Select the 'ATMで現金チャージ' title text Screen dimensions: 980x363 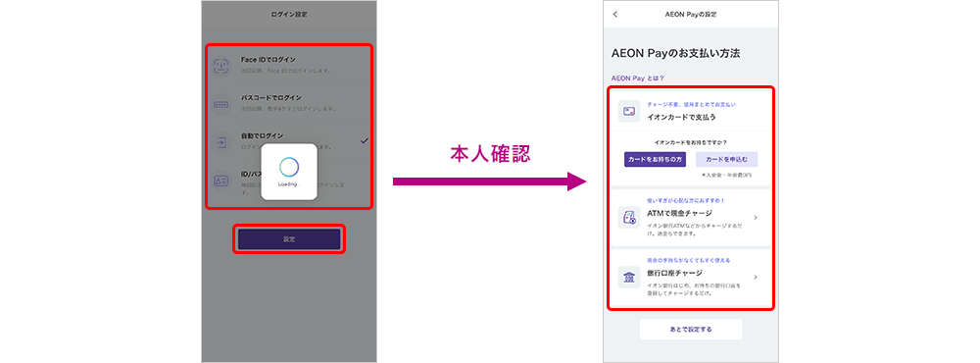[x=680, y=213]
